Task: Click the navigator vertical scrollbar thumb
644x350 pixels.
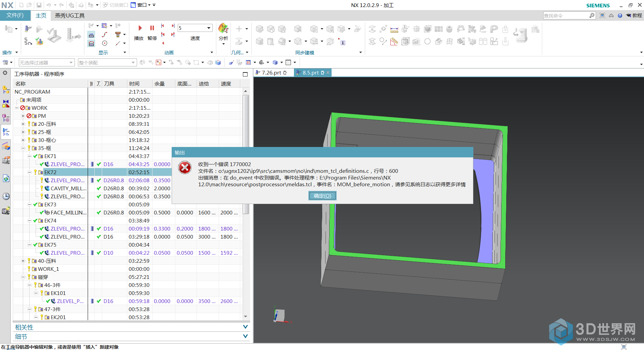Action: (246, 154)
